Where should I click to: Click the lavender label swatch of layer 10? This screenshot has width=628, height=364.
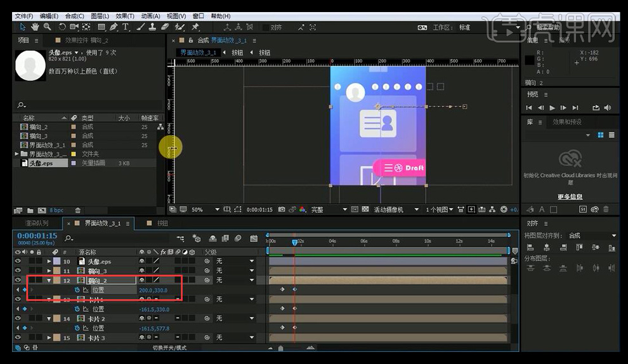[x=57, y=261]
